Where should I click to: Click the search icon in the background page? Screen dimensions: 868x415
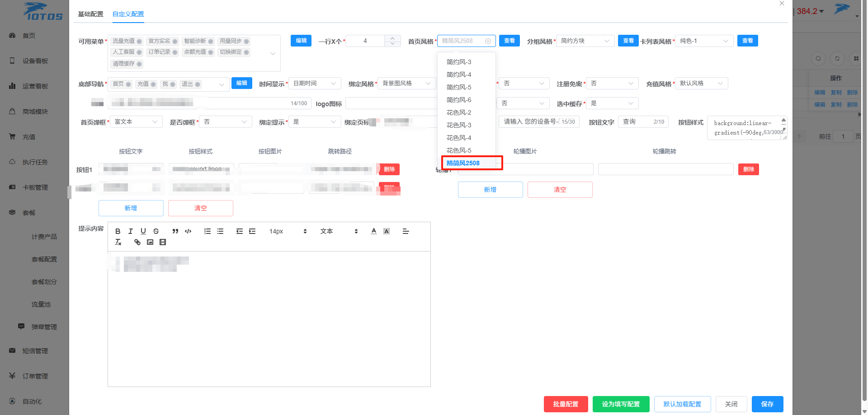pyautogui.click(x=818, y=59)
